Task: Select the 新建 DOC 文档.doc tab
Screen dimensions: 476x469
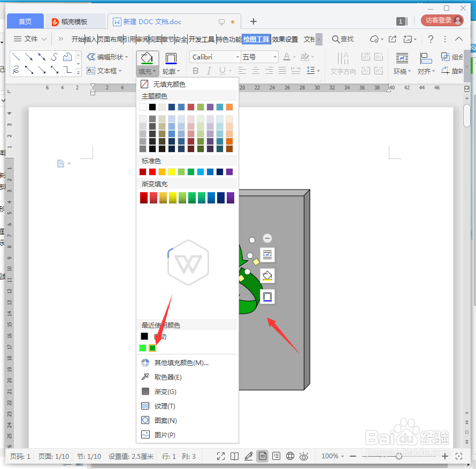Action: 174,21
